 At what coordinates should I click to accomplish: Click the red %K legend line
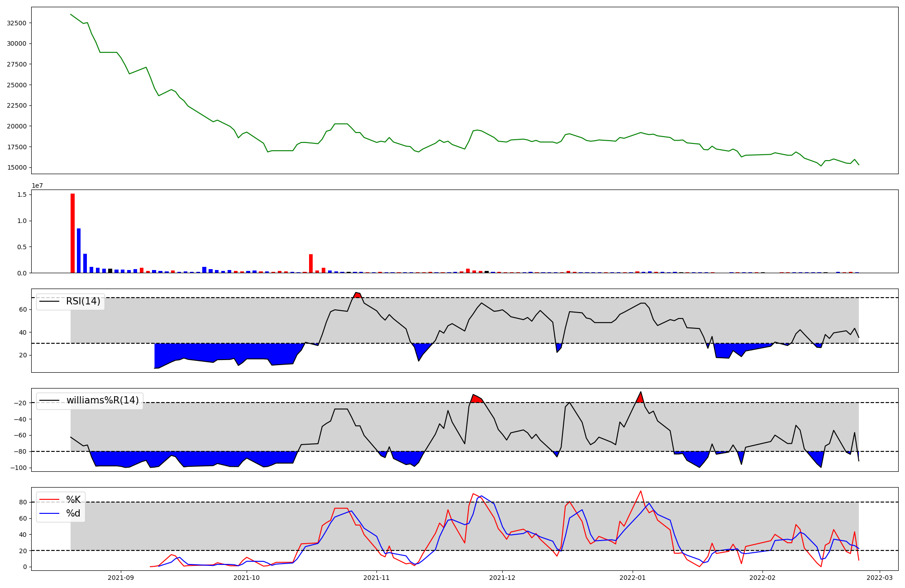tap(49, 500)
